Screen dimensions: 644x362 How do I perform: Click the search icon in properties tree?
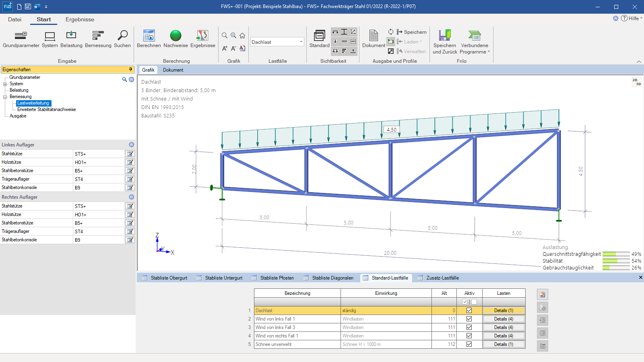click(x=125, y=80)
